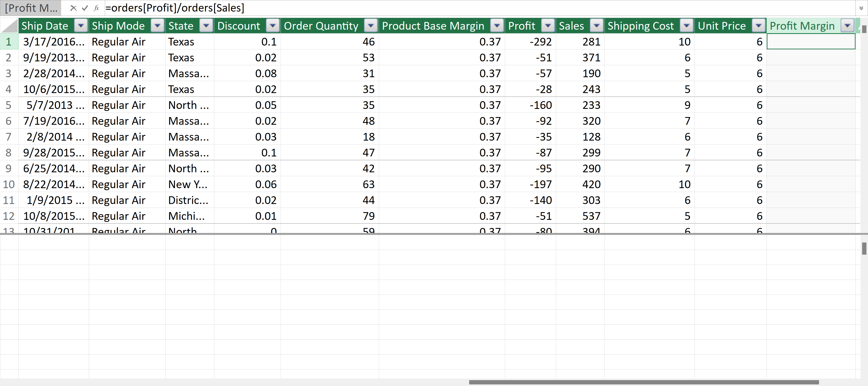Screen dimensions: 868x386
Task: Click the horizontal scrollbar thumb at the bottom
Action: (644, 382)
